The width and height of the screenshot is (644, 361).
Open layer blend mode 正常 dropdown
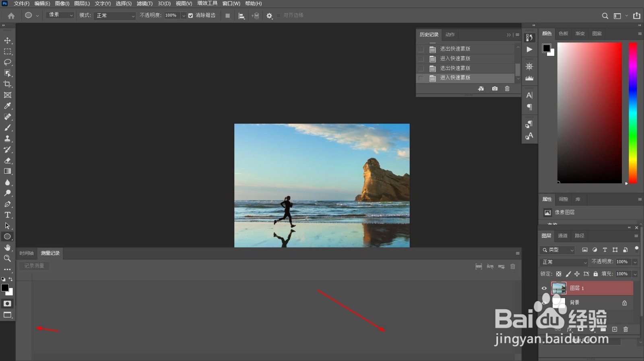point(564,262)
